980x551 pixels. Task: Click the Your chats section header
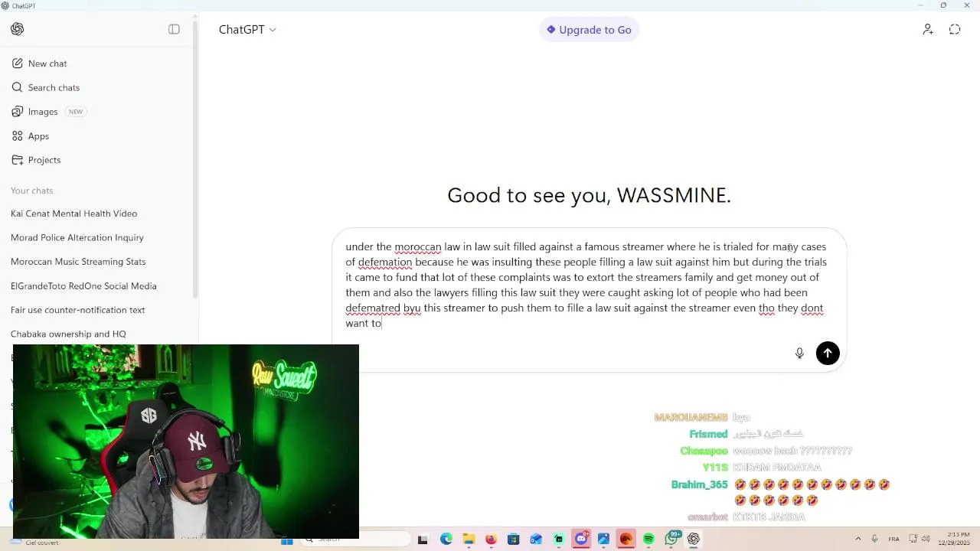(31, 191)
